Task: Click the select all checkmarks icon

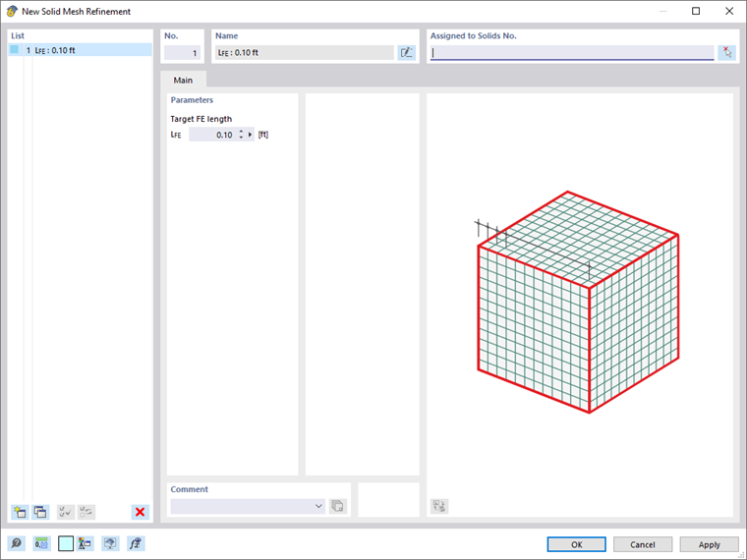Action: pyautogui.click(x=66, y=512)
